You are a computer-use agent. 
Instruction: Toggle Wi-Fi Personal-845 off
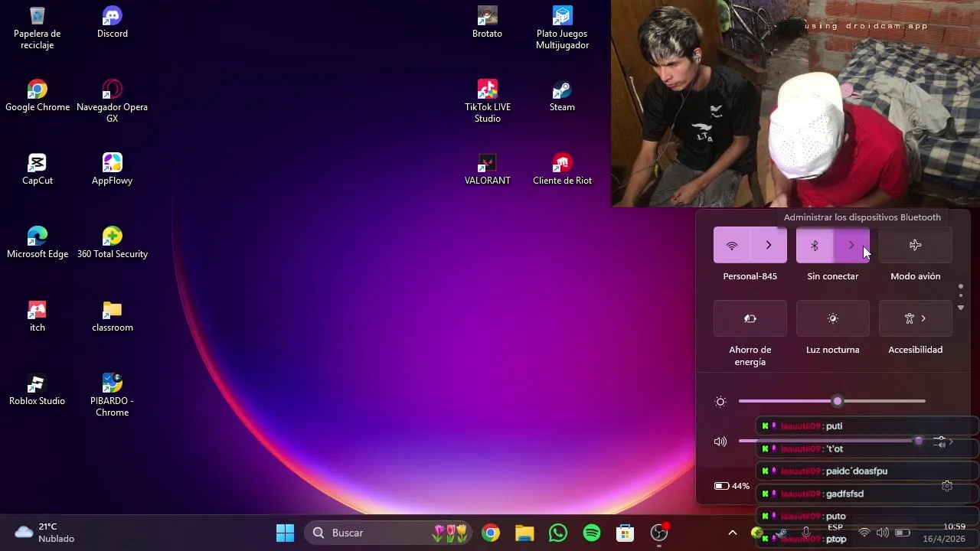coord(732,245)
